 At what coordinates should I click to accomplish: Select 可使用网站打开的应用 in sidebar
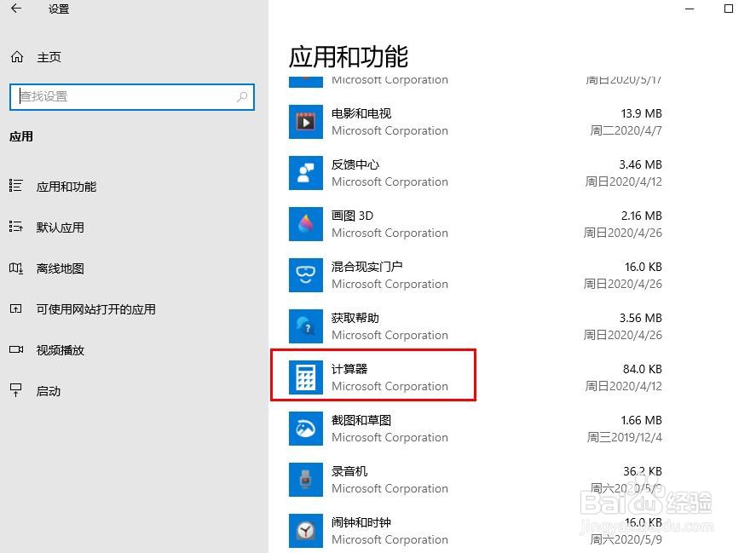(96, 309)
